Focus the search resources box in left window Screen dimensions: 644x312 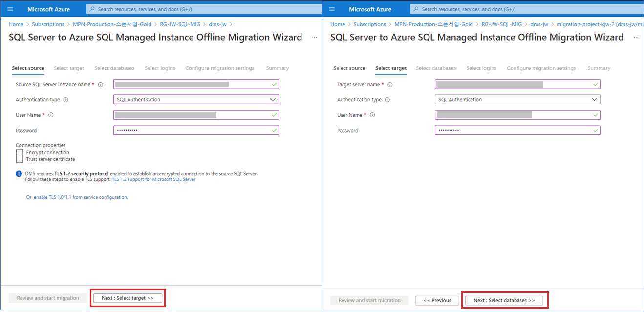[204, 9]
